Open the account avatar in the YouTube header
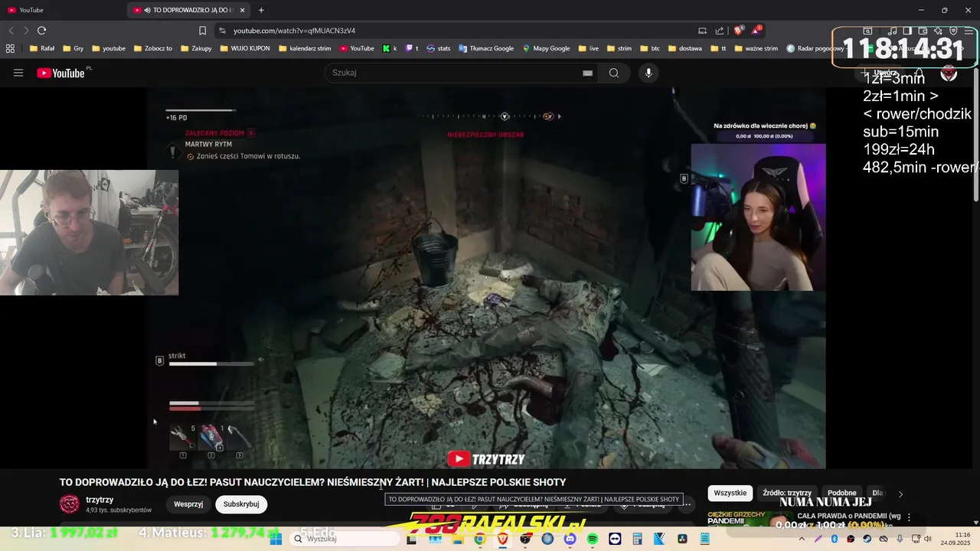980x551 pixels. [x=949, y=73]
